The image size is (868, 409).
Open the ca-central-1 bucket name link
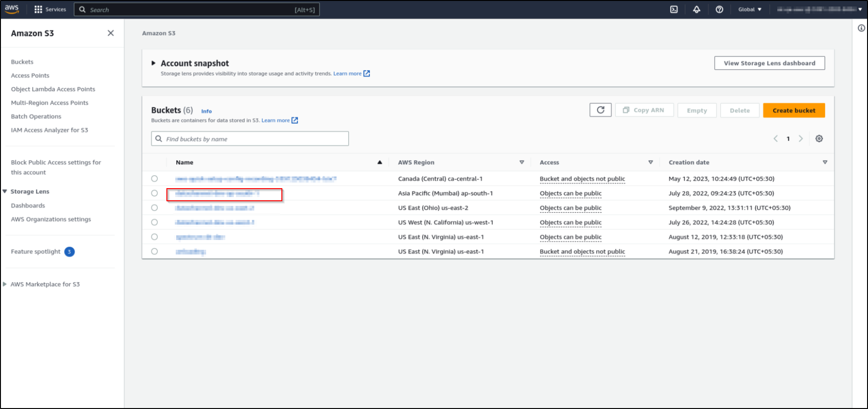point(256,179)
